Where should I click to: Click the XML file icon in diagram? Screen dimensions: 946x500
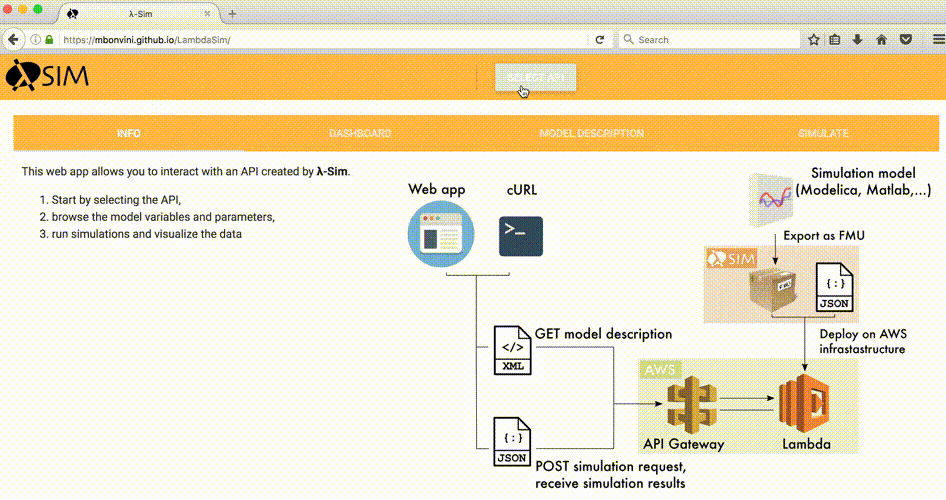click(512, 350)
